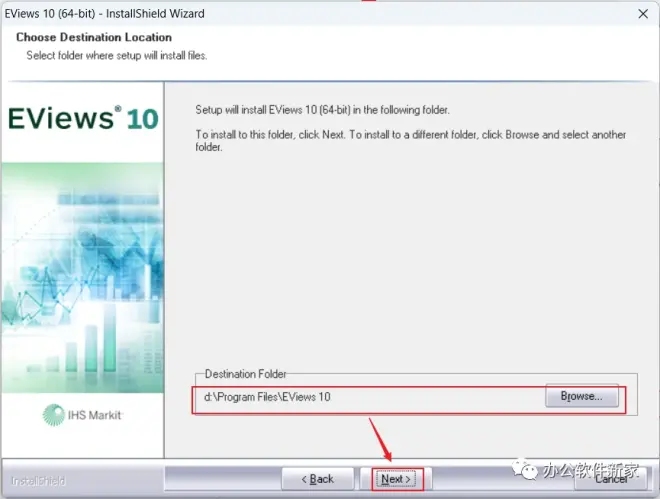Click the Choose Destination Location heading

tap(93, 38)
